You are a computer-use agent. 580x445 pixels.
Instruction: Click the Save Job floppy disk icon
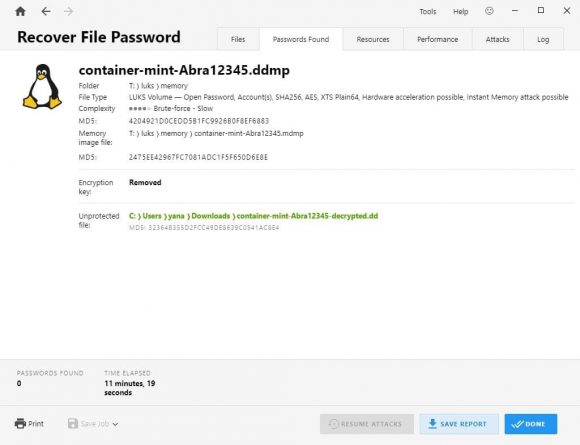[73, 423]
